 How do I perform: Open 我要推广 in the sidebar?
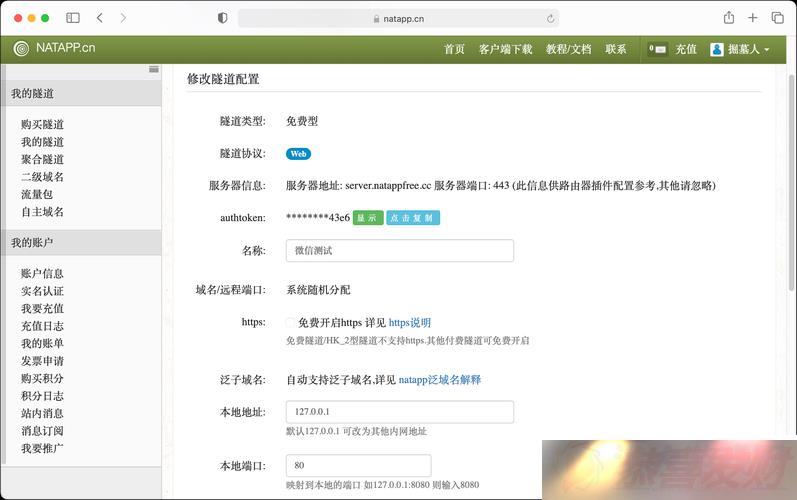click(42, 448)
